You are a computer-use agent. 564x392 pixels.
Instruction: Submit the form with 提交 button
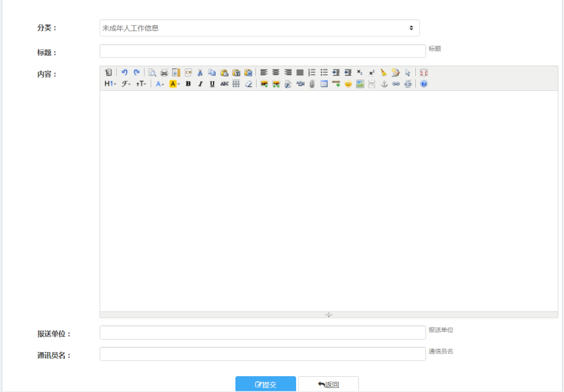(265, 384)
